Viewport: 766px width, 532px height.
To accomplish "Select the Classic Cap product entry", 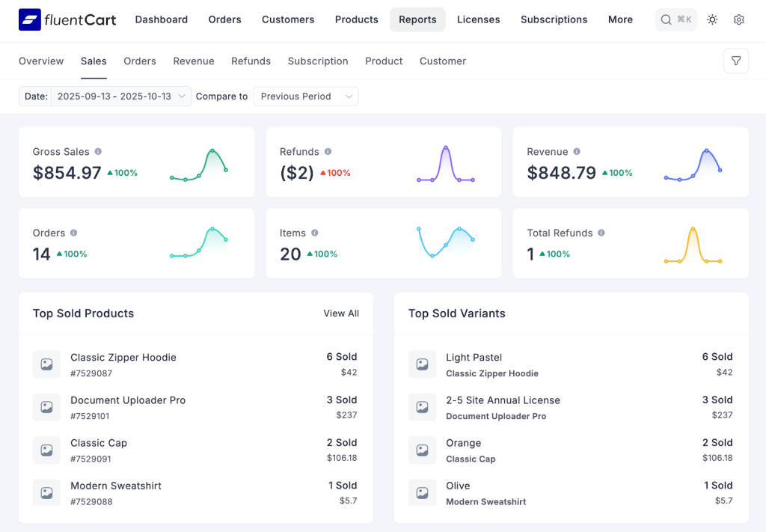I will 98,442.
